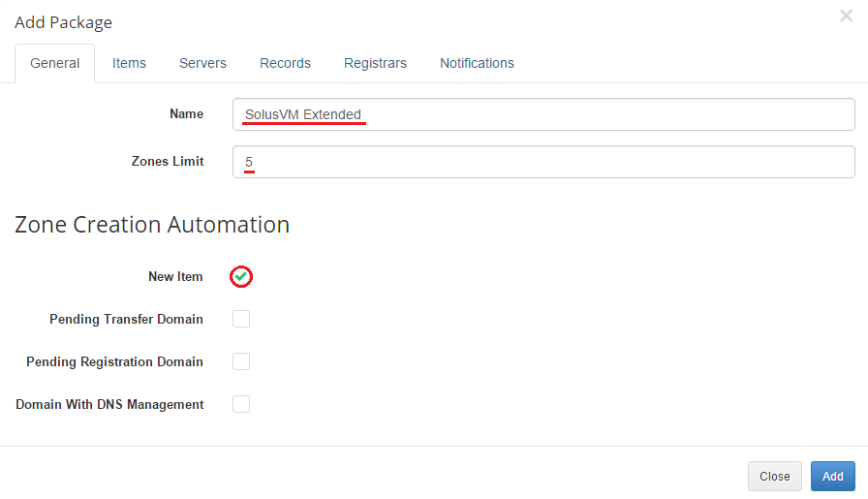Check Domain With DNS Management box
868x499 pixels.
pos(241,404)
